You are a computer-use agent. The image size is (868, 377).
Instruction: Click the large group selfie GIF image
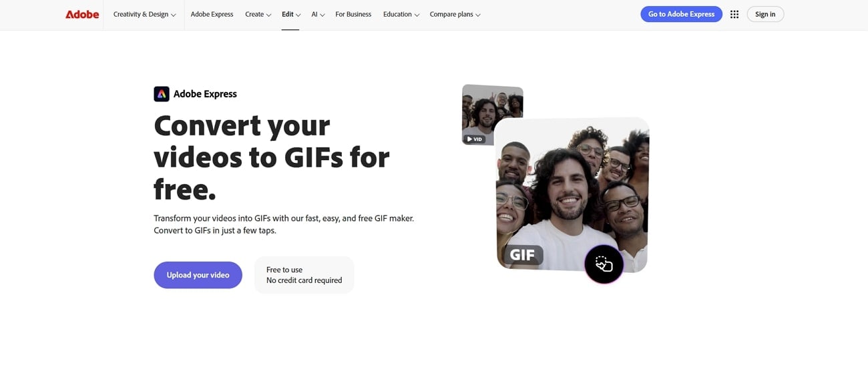click(x=572, y=195)
